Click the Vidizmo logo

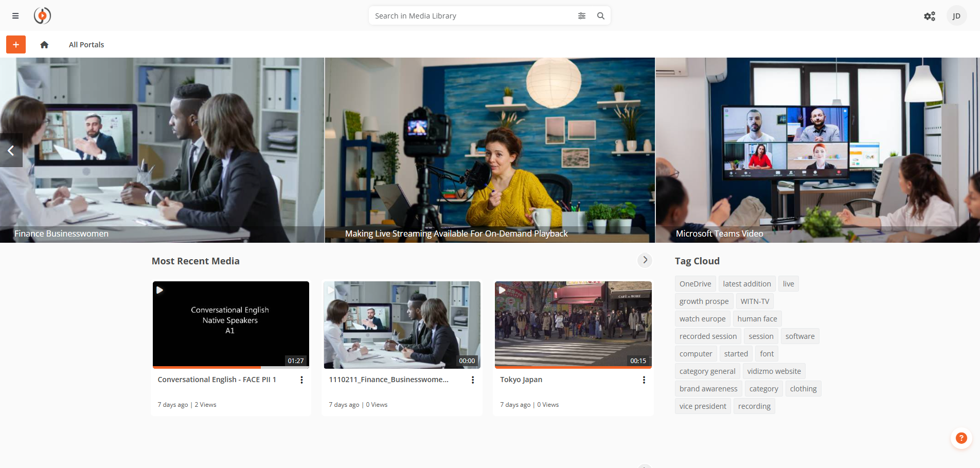click(42, 16)
